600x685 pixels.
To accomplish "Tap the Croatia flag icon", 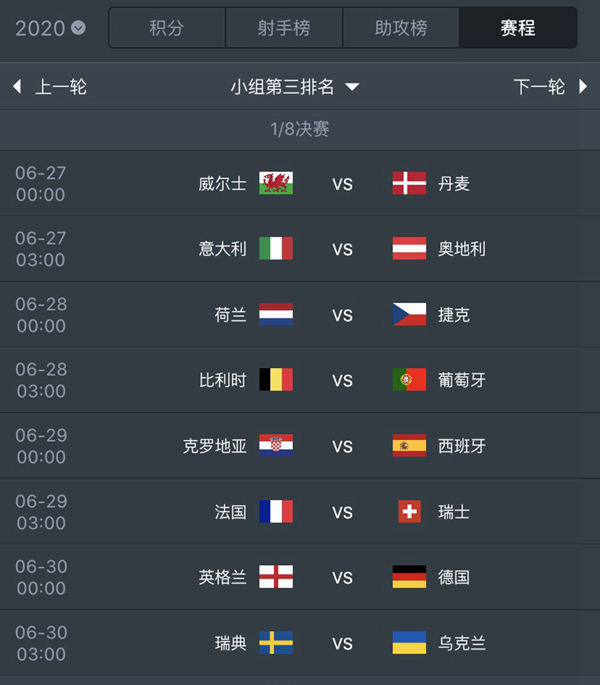I will click(276, 446).
